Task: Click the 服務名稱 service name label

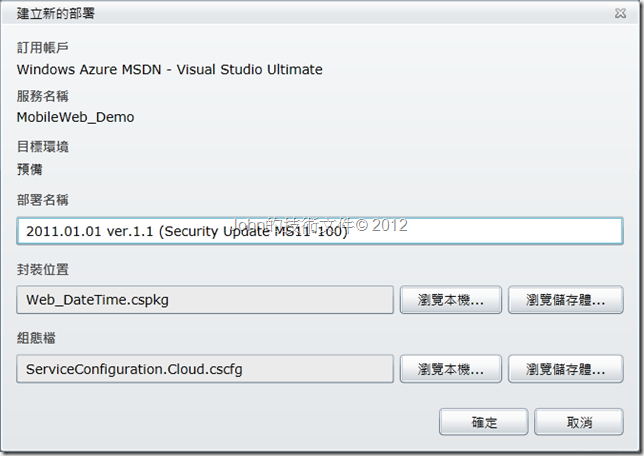Action: coord(43,96)
